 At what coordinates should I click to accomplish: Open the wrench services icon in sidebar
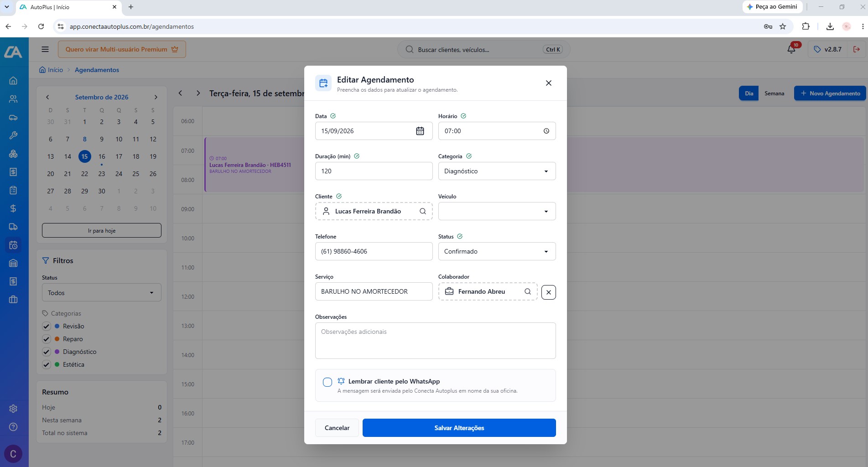[x=13, y=135]
